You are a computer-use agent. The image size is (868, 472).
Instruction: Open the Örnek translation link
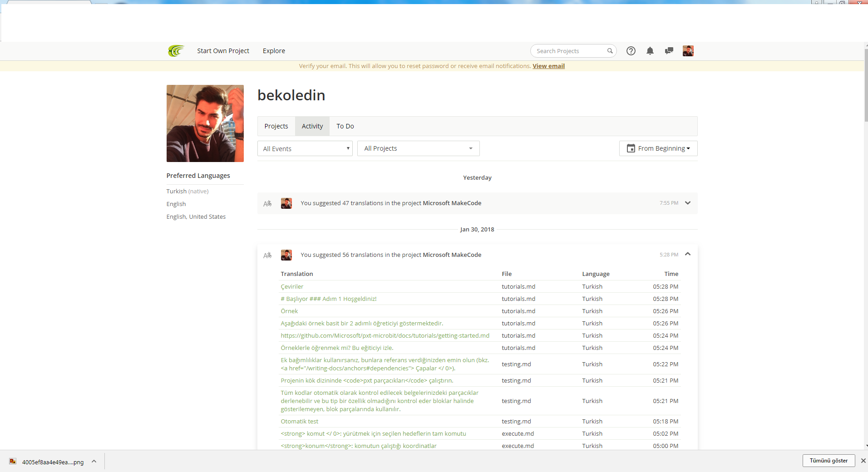point(289,311)
